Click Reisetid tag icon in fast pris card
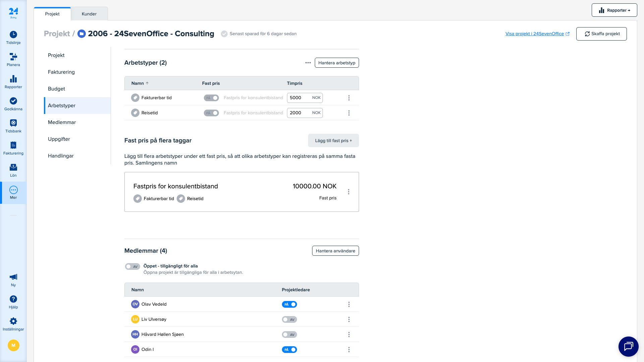Screen dimensions: 644x362 (x=181, y=198)
